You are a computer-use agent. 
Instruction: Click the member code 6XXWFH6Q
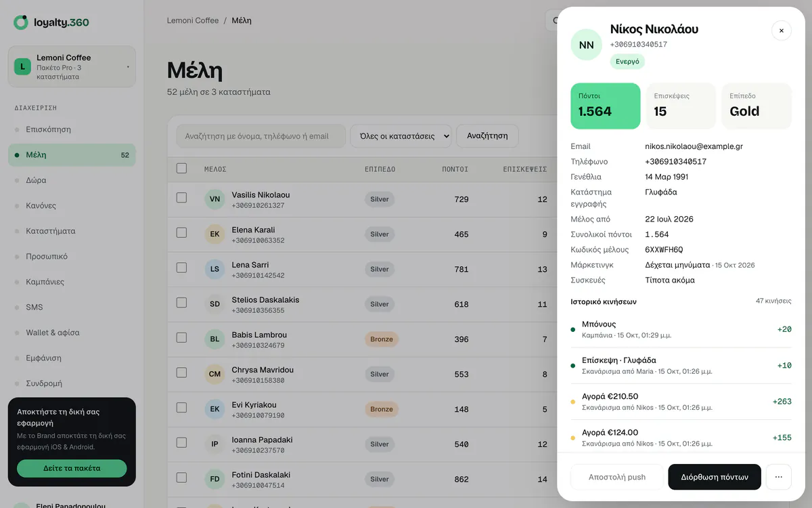(664, 250)
